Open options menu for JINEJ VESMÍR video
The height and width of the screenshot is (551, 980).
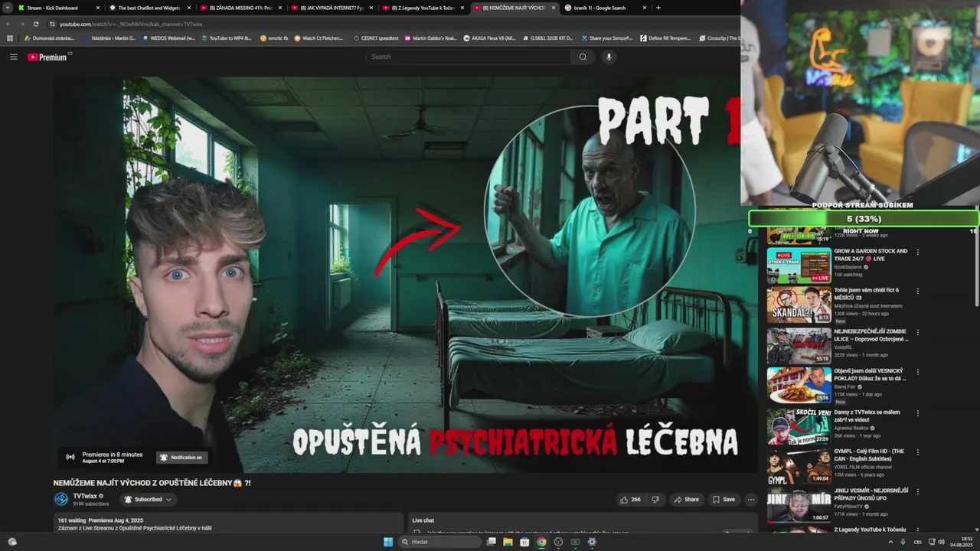(x=918, y=491)
